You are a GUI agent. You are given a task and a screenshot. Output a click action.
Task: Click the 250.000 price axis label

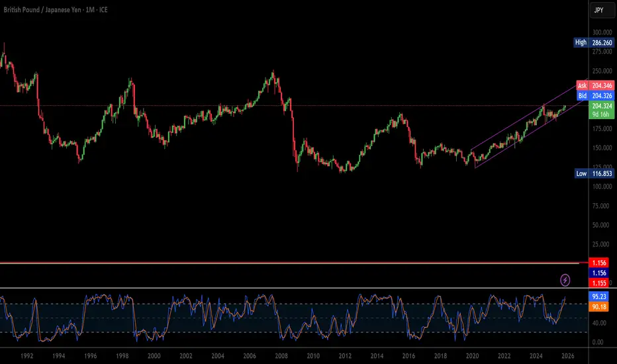click(x=602, y=71)
